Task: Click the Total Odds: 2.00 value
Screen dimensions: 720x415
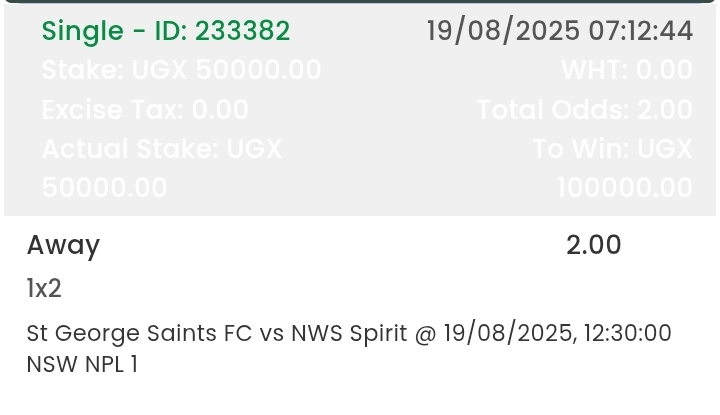Action: (x=584, y=109)
